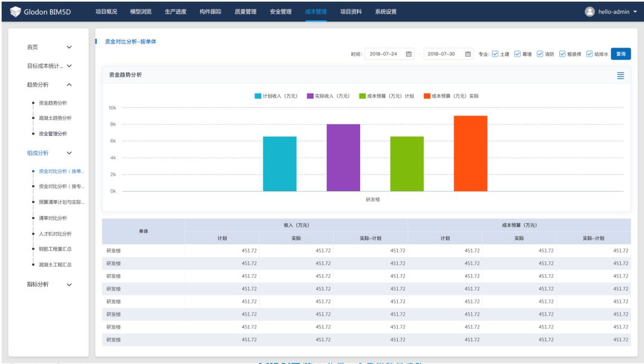Viewport: 644px width, 364px height.
Task: Click the hello-admin user avatar icon
Action: coord(590,11)
